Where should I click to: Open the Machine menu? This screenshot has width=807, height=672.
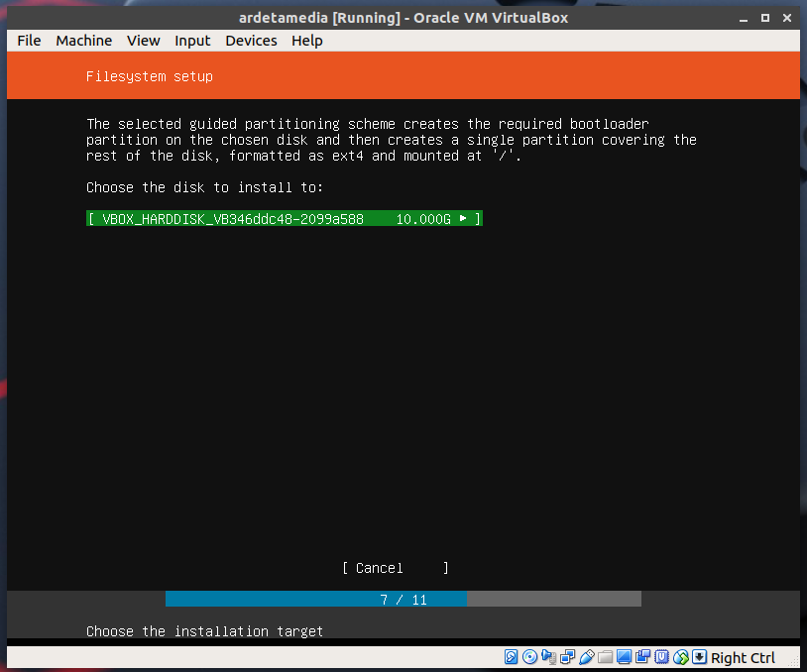point(83,41)
